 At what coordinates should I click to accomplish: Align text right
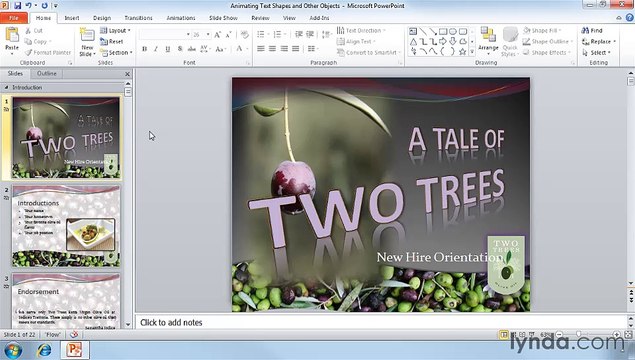284,49
